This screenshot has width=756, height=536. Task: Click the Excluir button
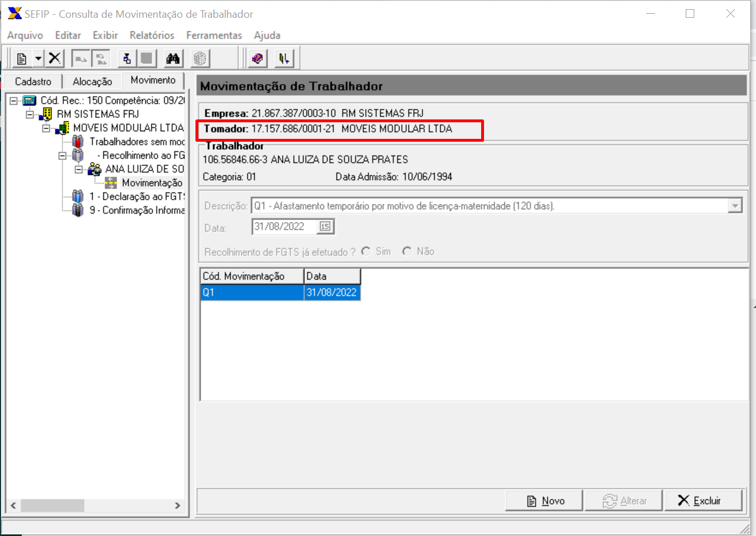tap(703, 501)
